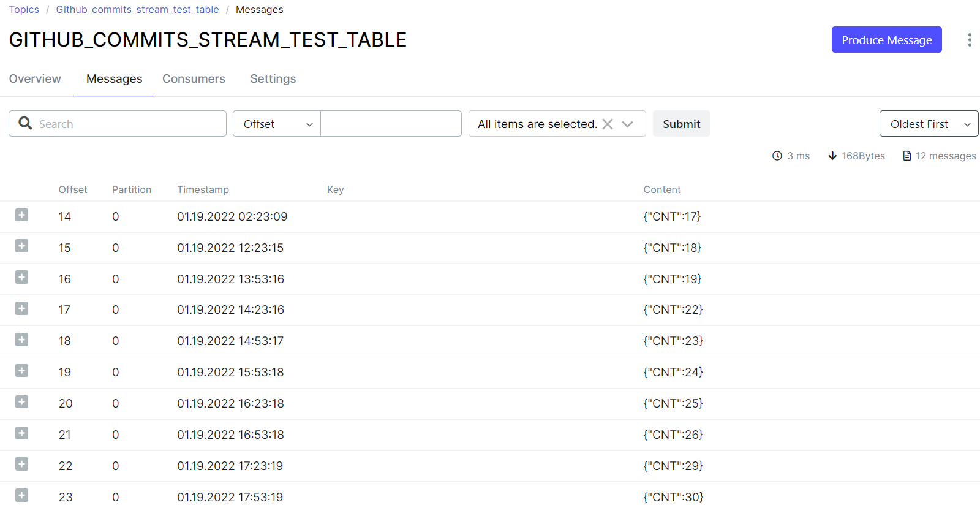Click the search magnifier icon
The height and width of the screenshot is (505, 980).
point(25,123)
